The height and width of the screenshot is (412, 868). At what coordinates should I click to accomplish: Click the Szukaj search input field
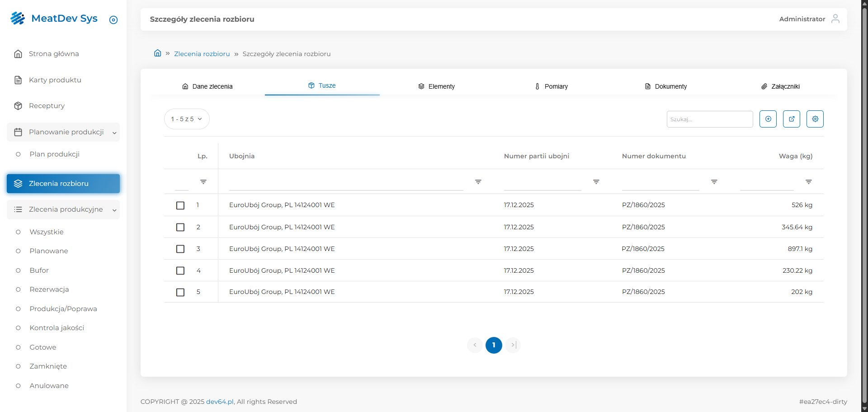pos(709,119)
